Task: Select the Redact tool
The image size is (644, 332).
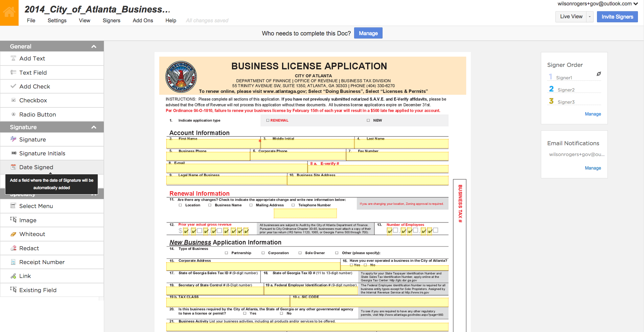Action: (29, 248)
